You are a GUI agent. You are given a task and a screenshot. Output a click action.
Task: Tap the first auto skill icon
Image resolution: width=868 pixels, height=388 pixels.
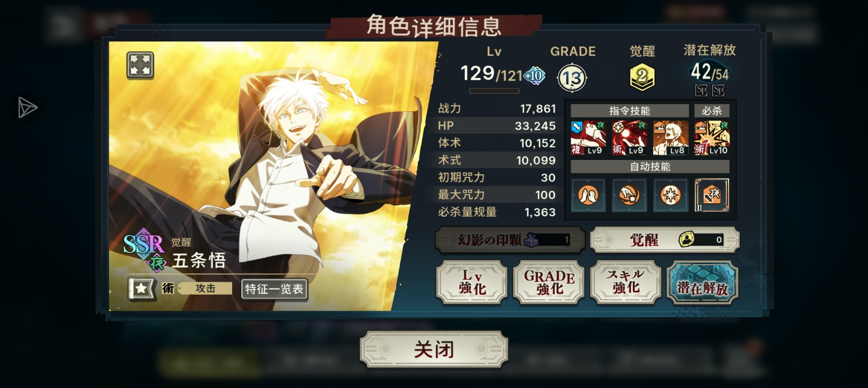point(588,195)
